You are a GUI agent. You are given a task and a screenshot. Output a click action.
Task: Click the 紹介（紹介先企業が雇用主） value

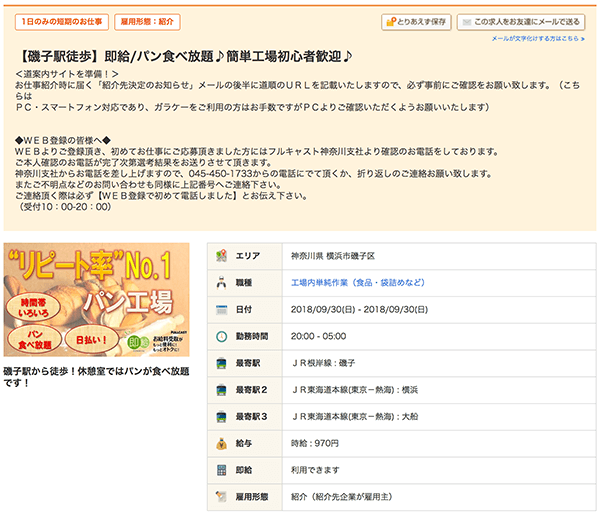[x=342, y=497]
